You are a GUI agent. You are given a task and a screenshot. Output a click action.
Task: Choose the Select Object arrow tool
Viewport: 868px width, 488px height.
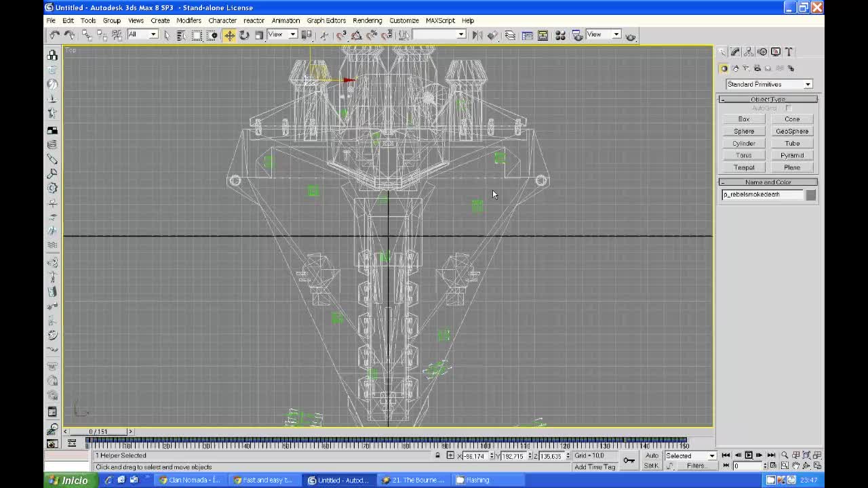point(167,35)
